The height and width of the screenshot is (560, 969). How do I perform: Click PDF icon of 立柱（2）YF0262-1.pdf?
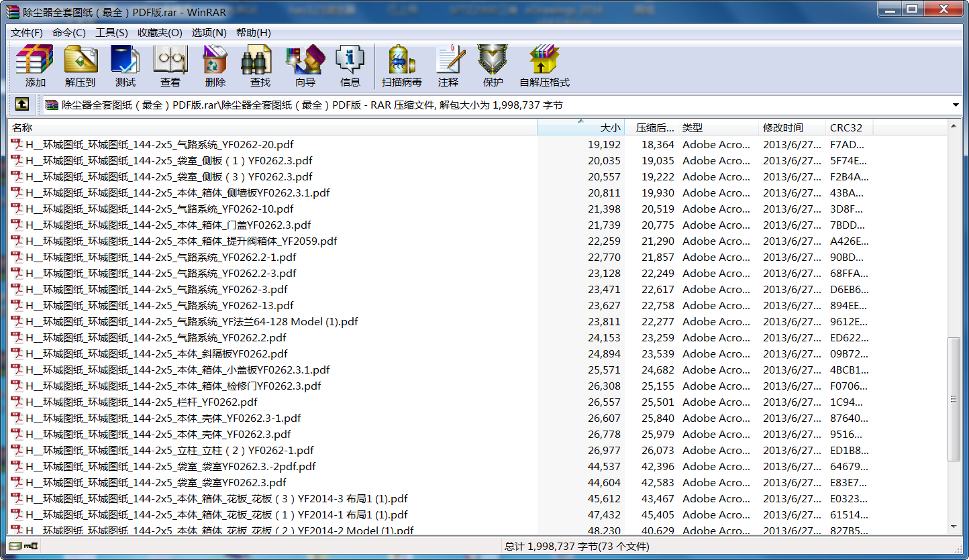click(17, 450)
